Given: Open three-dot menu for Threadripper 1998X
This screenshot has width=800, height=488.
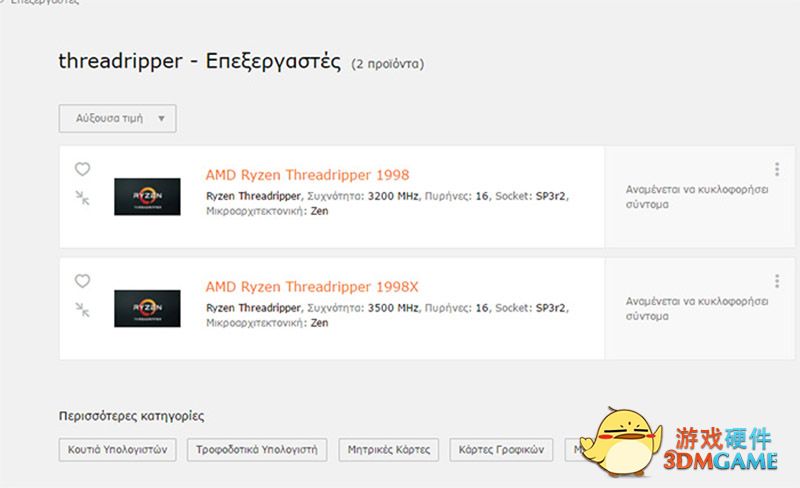Looking at the screenshot, I should (777, 281).
